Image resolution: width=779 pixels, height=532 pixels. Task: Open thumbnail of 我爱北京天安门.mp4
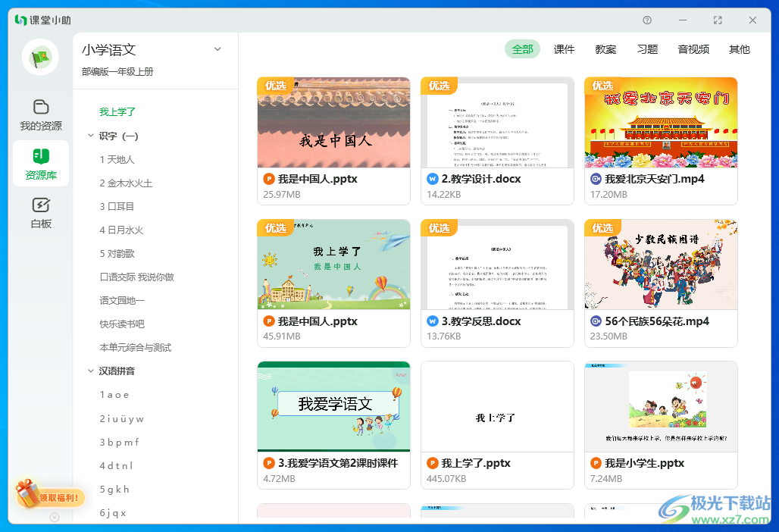661,122
